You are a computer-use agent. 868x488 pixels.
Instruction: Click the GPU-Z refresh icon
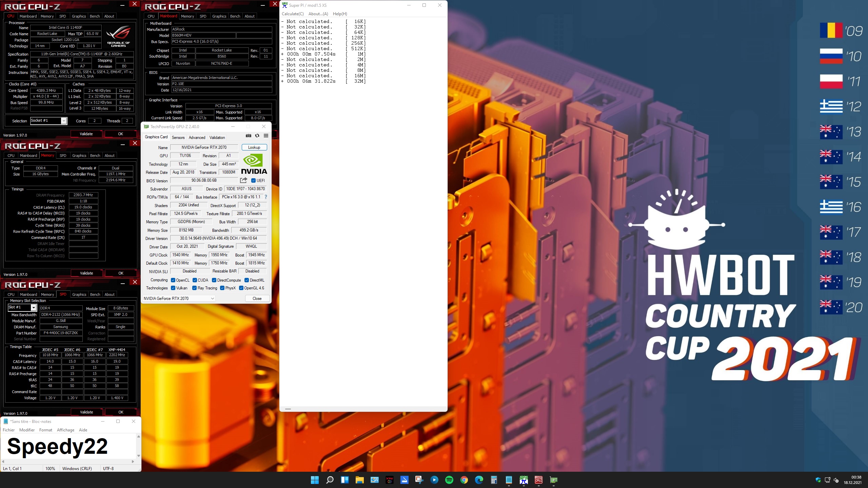[257, 136]
